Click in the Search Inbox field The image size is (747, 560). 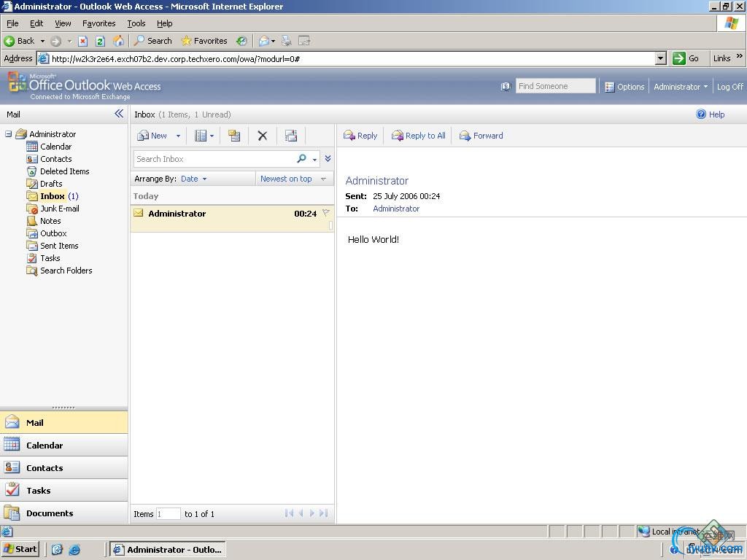(214, 159)
